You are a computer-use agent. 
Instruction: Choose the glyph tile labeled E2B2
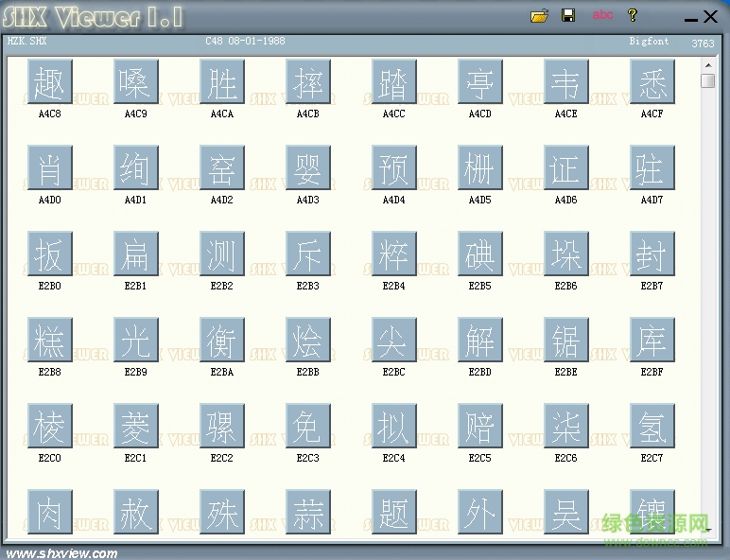point(221,254)
